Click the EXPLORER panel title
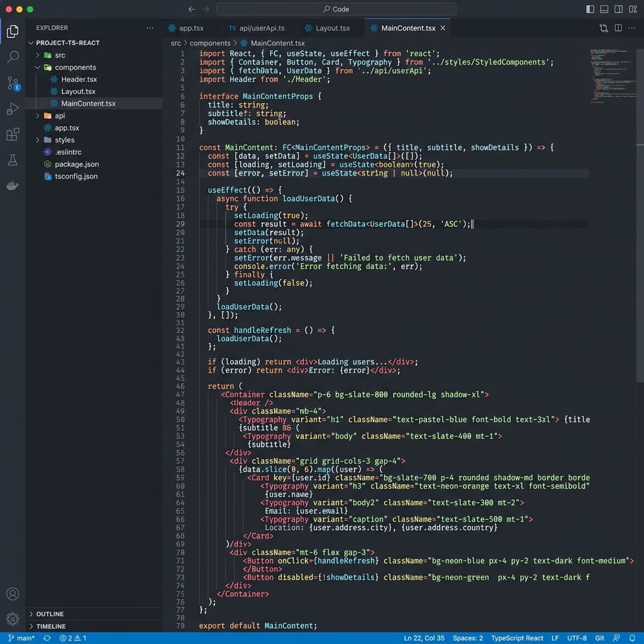Screen dimensions: 644x644 pos(52,28)
